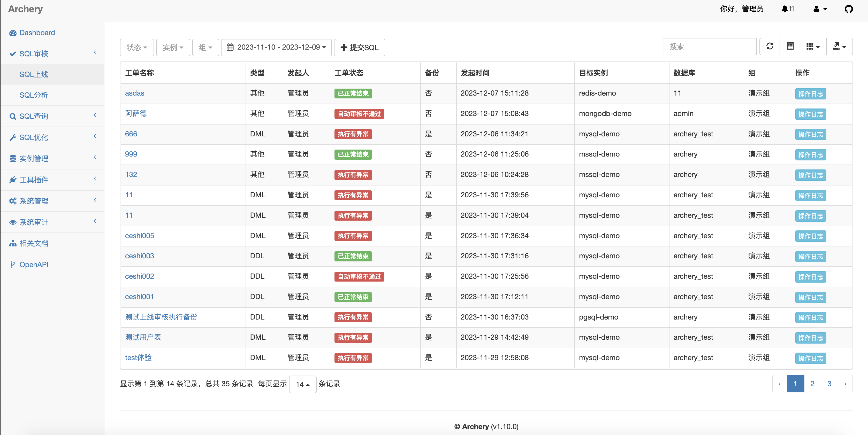Viewport: 868px width, 435px height.
Task: Click the SQL查询 magnifier icon
Action: (13, 116)
